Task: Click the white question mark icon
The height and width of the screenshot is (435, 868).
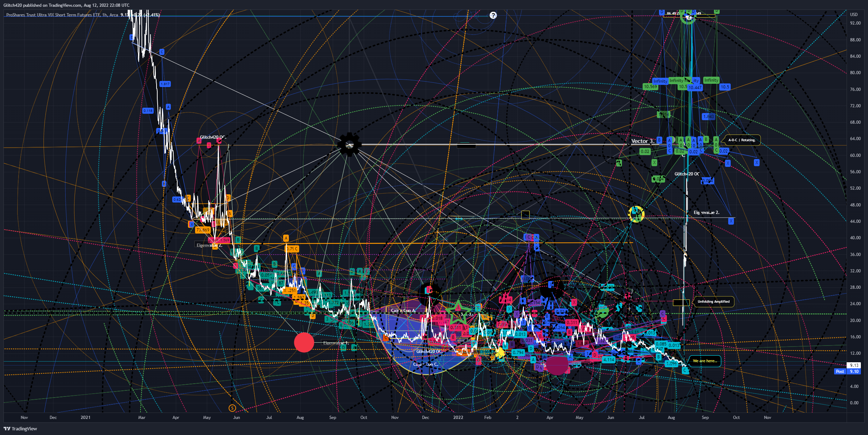Action: [493, 15]
